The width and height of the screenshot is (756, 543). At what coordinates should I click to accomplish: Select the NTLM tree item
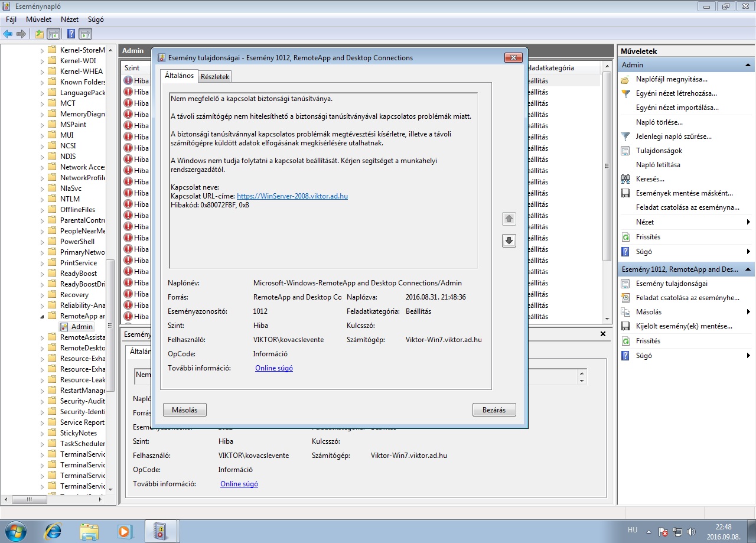(x=70, y=199)
